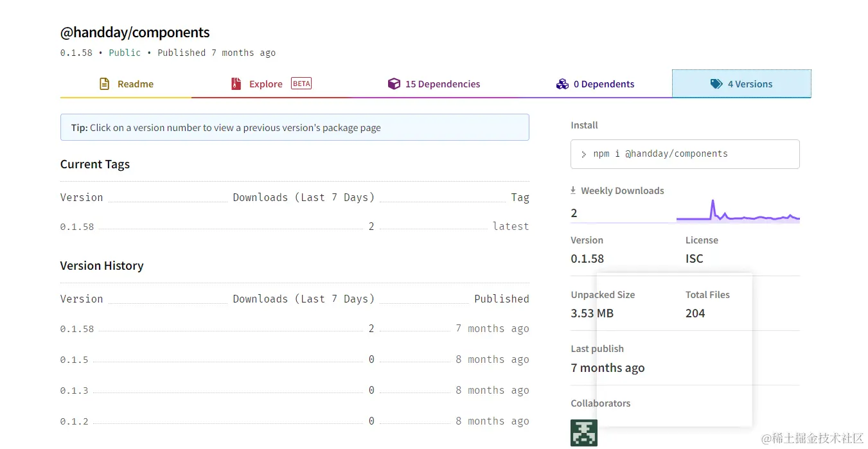The image size is (868, 449).
Task: Click the sidebar Version value 0.1.58
Action: (587, 259)
